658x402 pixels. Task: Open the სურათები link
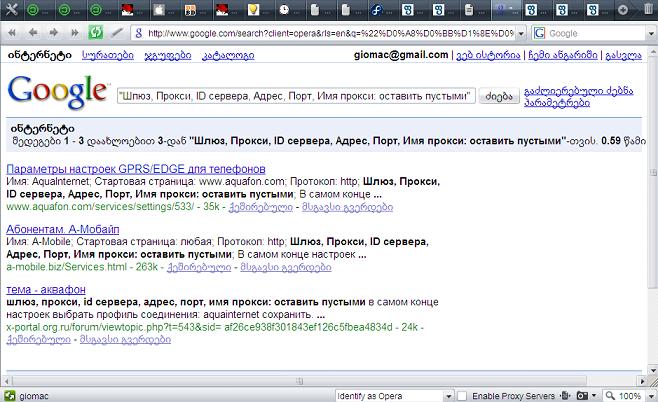[x=108, y=55]
